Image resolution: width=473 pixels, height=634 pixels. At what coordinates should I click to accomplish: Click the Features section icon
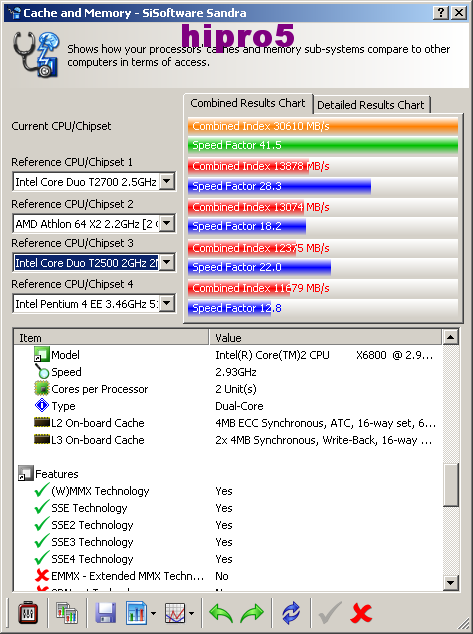pyautogui.click(x=25, y=473)
